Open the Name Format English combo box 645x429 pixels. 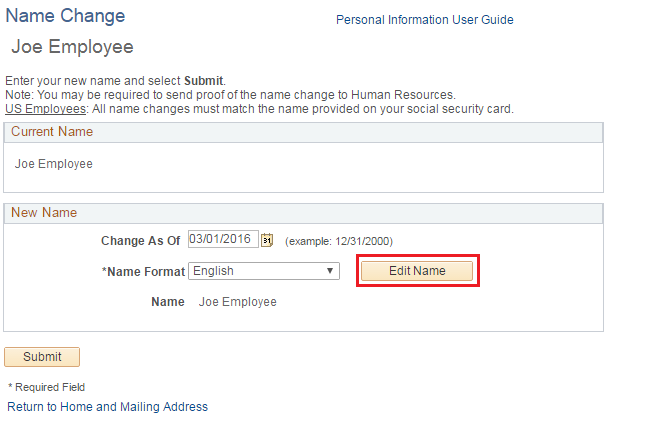click(x=263, y=271)
